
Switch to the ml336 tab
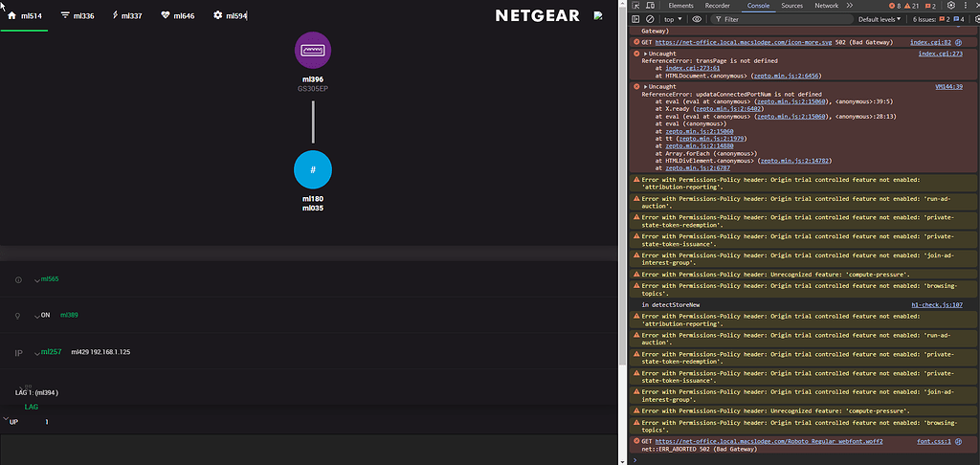tap(78, 16)
